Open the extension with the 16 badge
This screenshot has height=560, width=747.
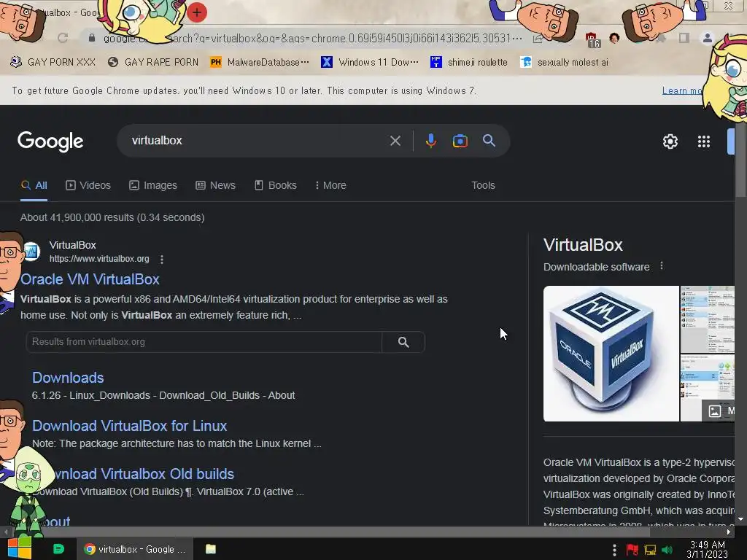pos(592,41)
